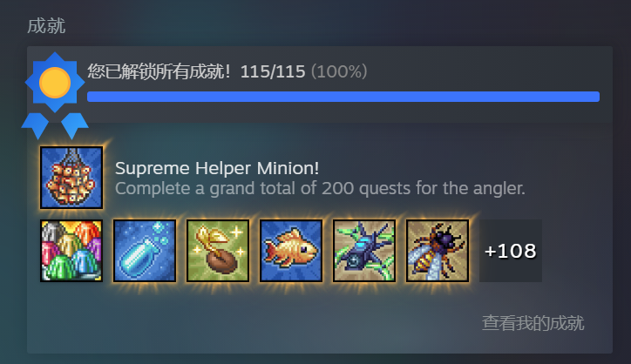This screenshot has width=631, height=364.
Task: Click the 115/115 achievement count
Action: [x=273, y=72]
